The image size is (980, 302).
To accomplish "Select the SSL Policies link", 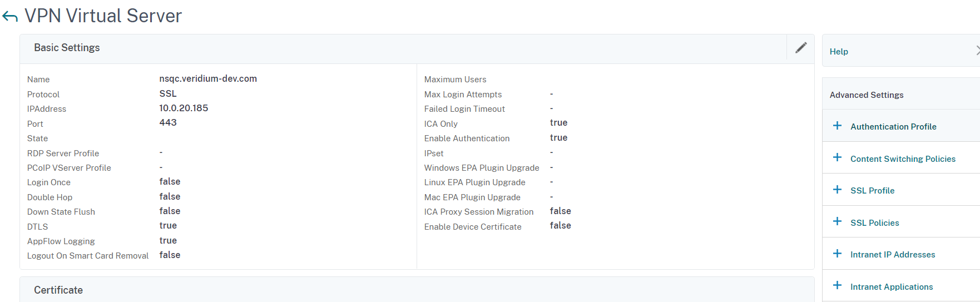I will click(874, 223).
